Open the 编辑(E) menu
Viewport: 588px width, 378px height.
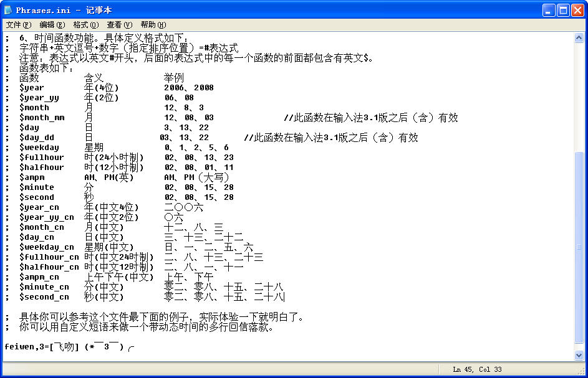pos(52,25)
